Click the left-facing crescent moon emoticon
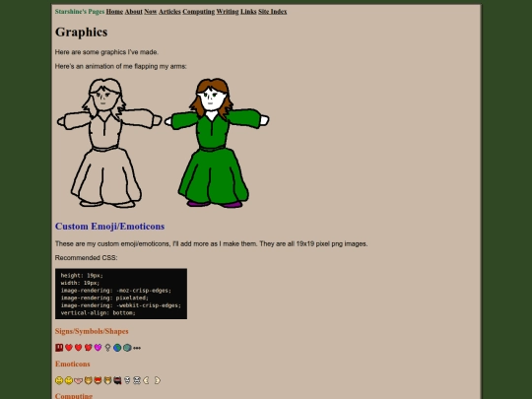The image size is (532, 399). point(147,380)
